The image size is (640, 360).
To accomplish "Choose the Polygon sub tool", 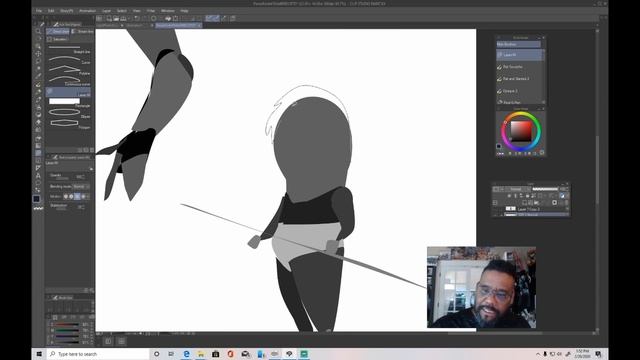I will pyautogui.click(x=69, y=124).
